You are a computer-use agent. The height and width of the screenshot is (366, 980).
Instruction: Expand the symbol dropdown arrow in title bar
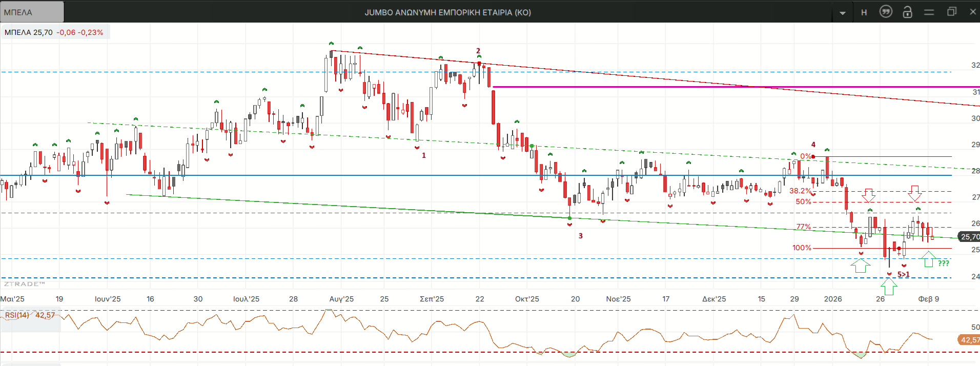coord(843,13)
